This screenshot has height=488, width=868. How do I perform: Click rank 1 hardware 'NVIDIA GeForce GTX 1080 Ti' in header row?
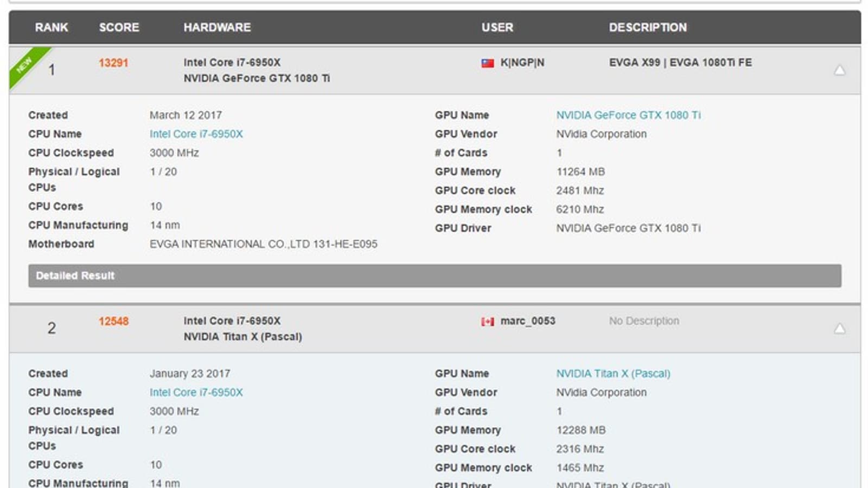pos(257,79)
